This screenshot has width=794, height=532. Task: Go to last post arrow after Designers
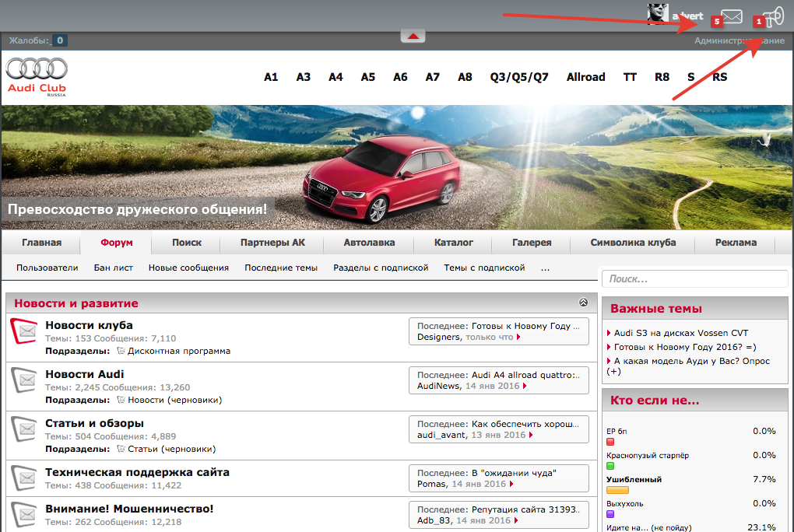click(518, 337)
